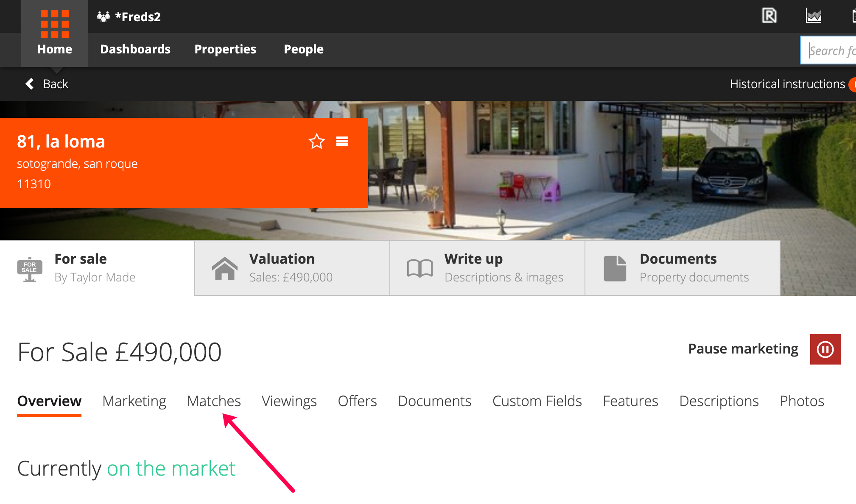Screen dimensions: 856x504
Task: Click the Back chevron arrow
Action: coord(30,84)
